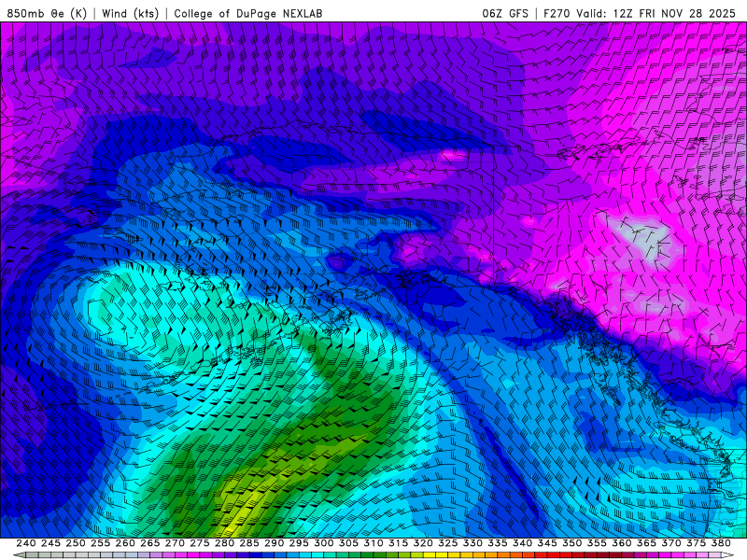Click the color bar's left arrow end cap
This screenshot has width=747, height=560.
click(19, 555)
